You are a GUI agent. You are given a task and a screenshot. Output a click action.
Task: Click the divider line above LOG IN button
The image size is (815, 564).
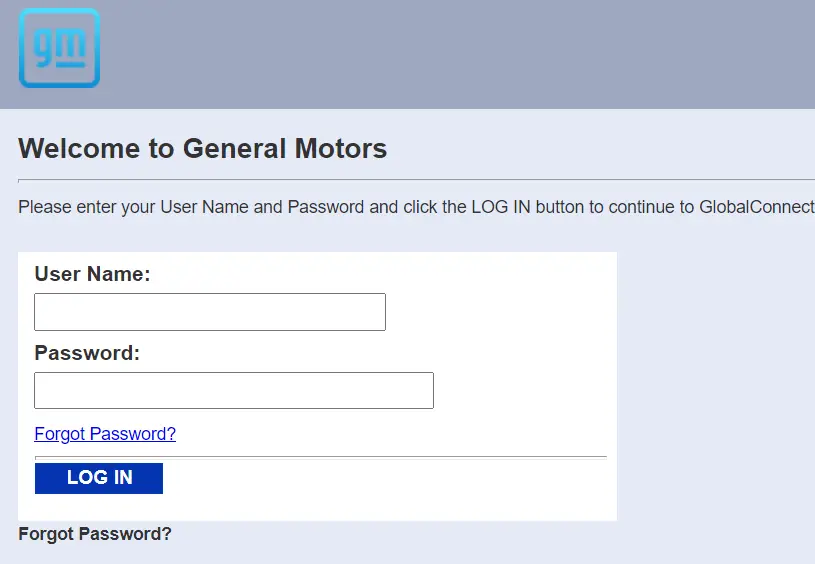(320, 457)
